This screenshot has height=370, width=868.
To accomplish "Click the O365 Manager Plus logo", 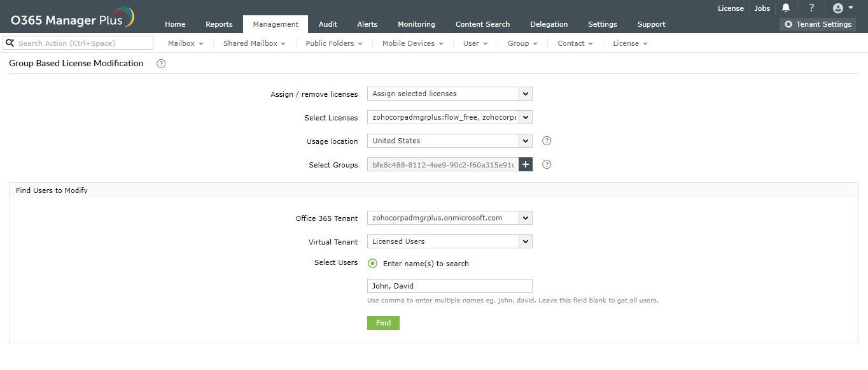I will 73,18.
